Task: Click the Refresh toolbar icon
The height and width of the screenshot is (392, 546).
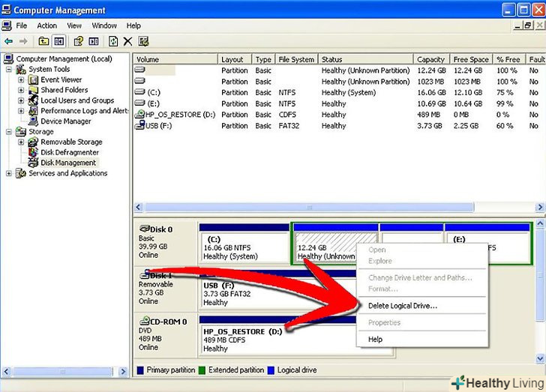Action: [x=113, y=42]
